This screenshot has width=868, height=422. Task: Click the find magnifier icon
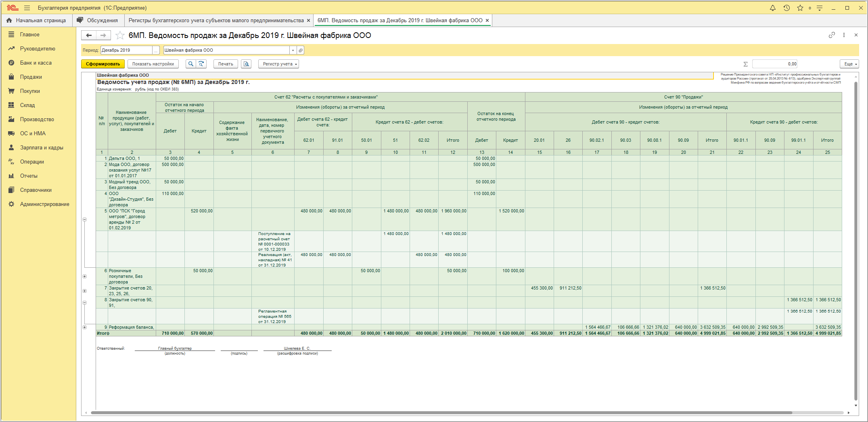tap(191, 64)
